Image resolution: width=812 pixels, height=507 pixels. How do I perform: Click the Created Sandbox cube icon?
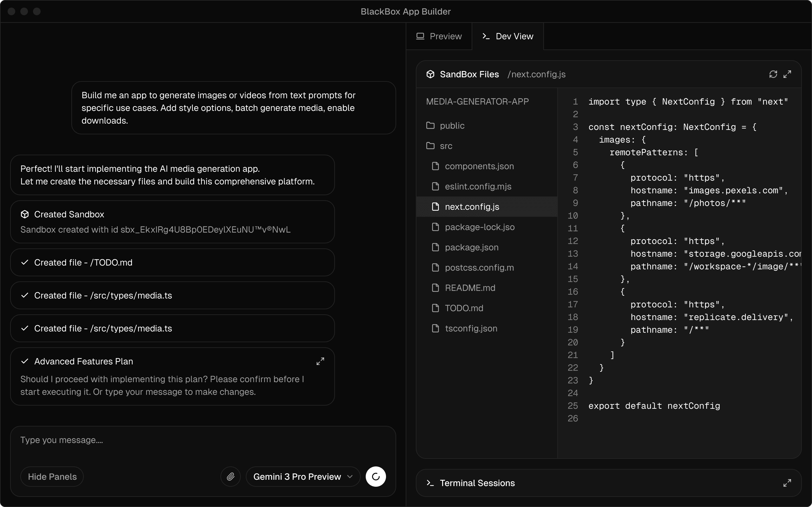tap(24, 214)
